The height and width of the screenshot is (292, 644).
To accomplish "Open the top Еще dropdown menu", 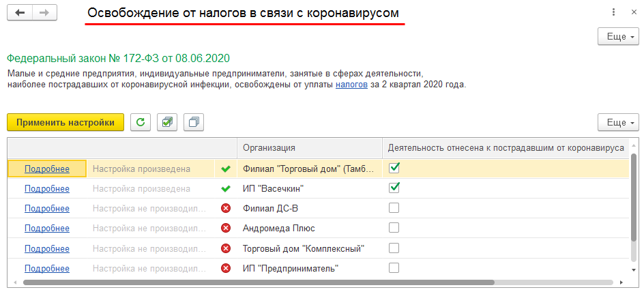I will click(617, 36).
